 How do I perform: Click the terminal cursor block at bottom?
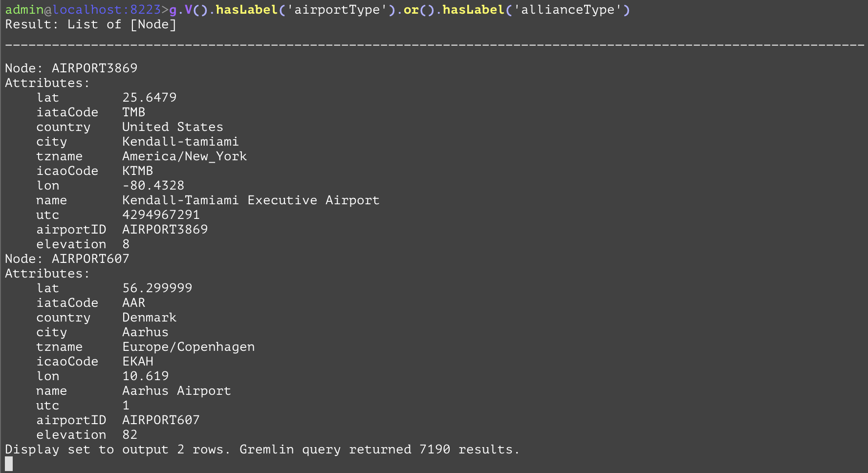(x=9, y=464)
